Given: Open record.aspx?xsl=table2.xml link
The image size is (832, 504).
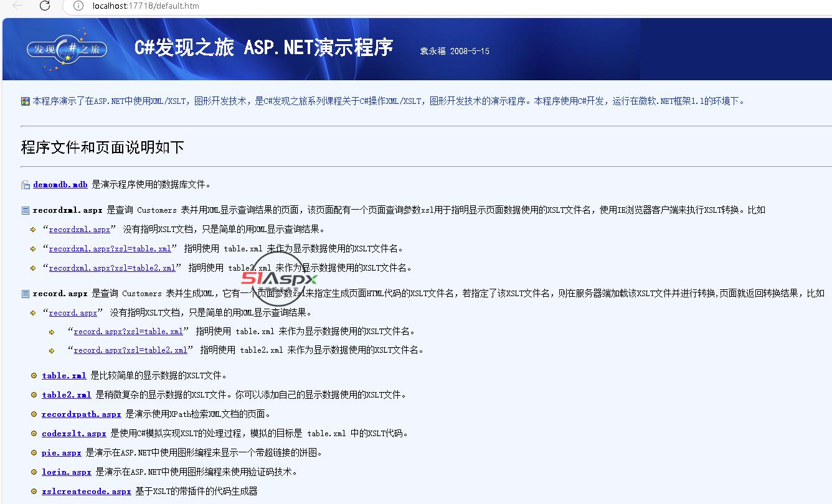Looking at the screenshot, I should coord(131,350).
